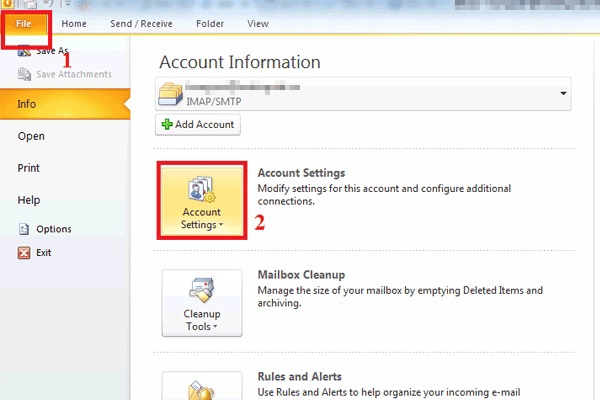Go to the View tab

point(258,24)
